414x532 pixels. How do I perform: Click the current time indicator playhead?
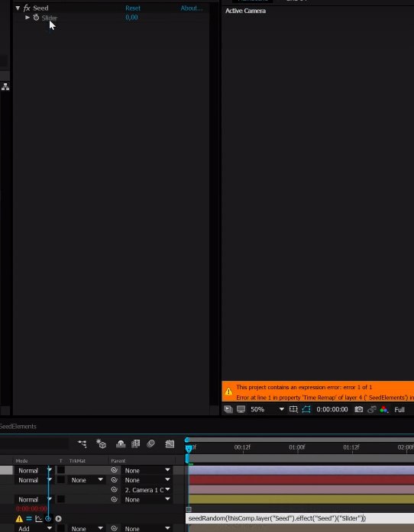pos(189,449)
